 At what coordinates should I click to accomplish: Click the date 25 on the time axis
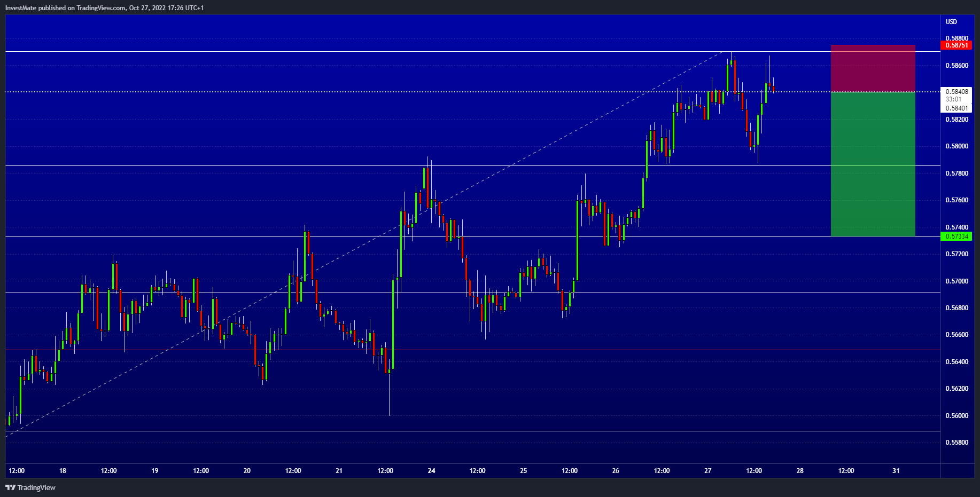click(x=523, y=471)
